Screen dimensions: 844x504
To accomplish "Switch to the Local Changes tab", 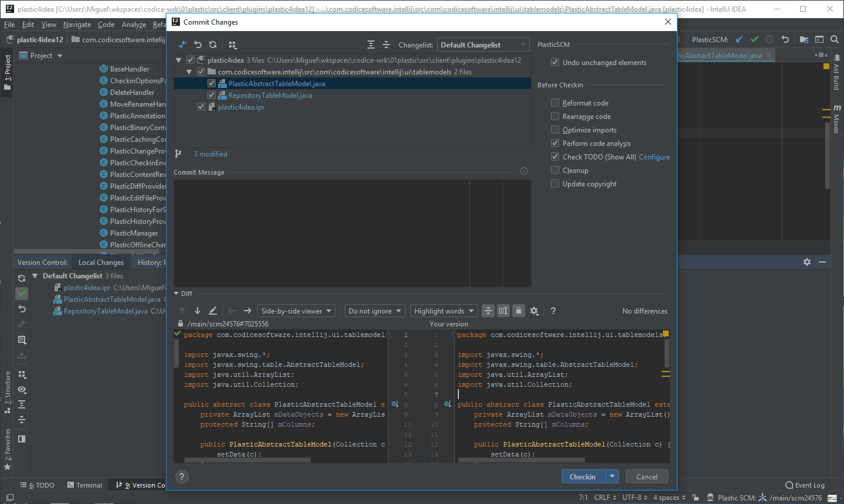I will [x=101, y=263].
